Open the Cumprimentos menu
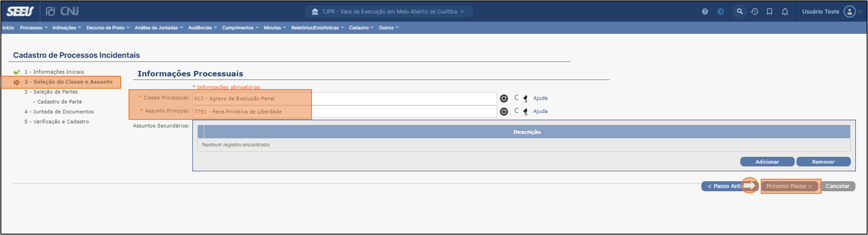This screenshot has height=235, width=868. click(x=240, y=28)
